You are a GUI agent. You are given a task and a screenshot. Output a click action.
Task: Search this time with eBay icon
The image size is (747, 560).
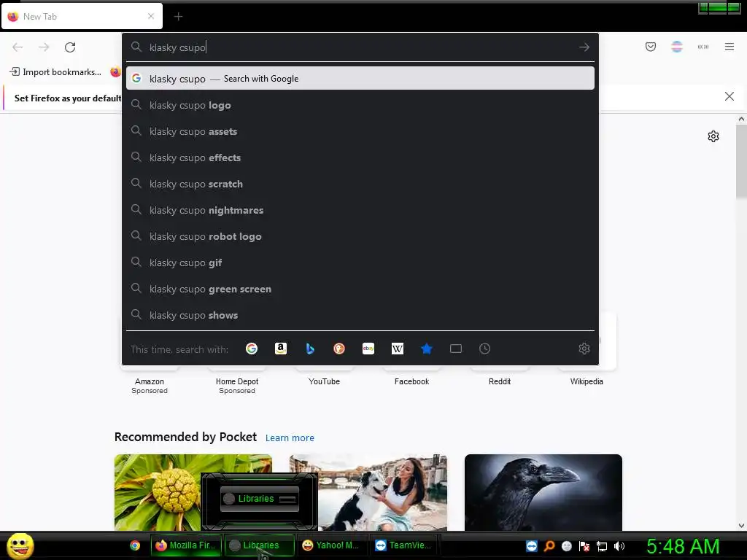tap(368, 349)
